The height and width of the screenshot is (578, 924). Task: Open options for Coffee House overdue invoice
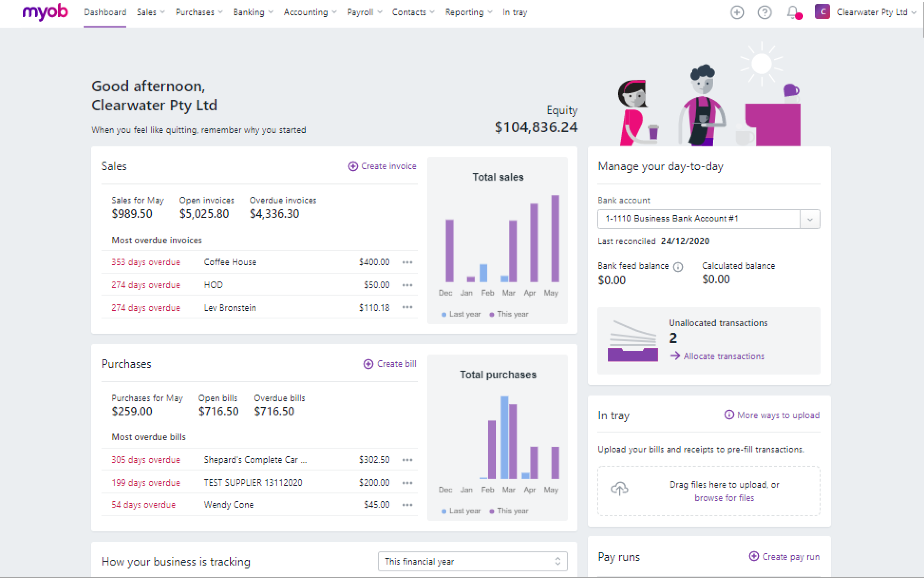click(407, 262)
